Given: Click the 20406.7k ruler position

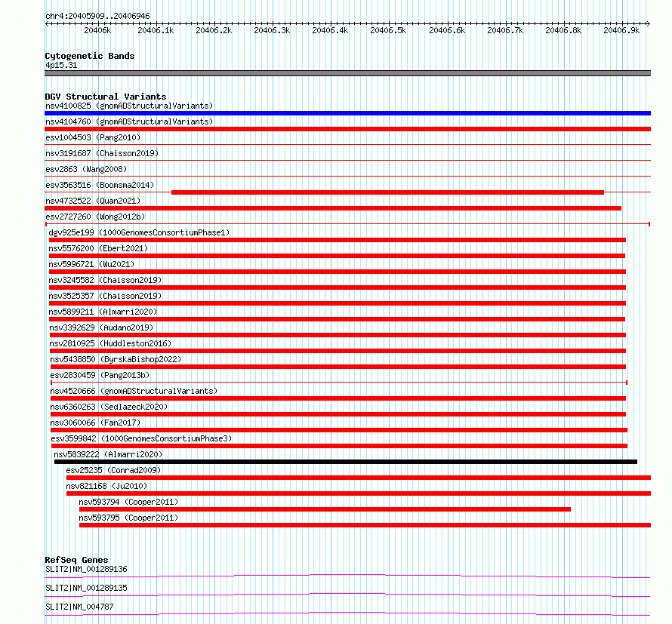Looking at the screenshot, I should click(x=505, y=30).
